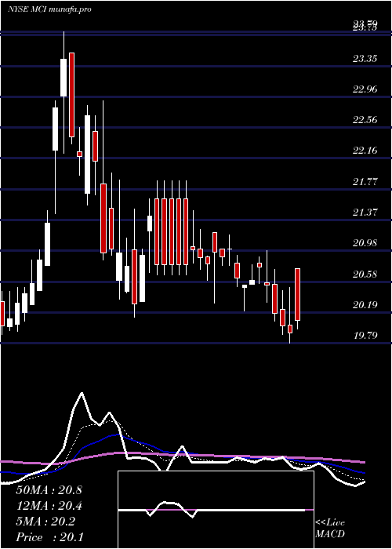Click the 5MA : 20.2 readout
392x549 pixels.
(x=45, y=522)
